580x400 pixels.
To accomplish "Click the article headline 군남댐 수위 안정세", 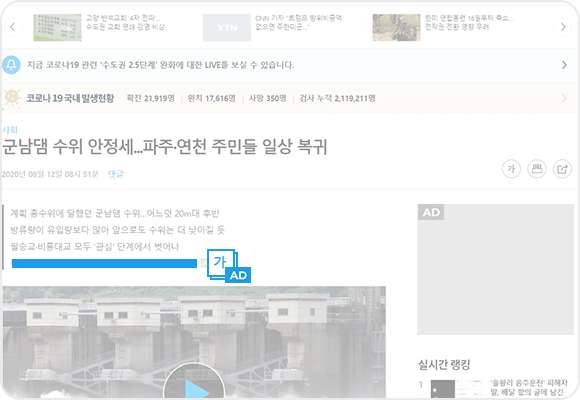I will [165, 147].
